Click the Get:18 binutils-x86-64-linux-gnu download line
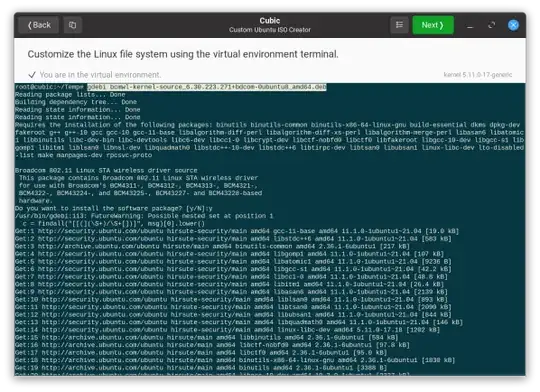The height and width of the screenshot is (392, 540). 235,360
